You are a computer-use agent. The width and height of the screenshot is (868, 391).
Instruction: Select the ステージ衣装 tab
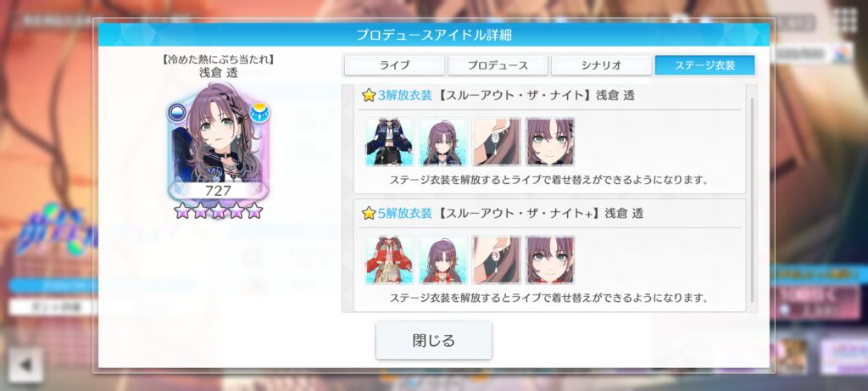tap(704, 65)
